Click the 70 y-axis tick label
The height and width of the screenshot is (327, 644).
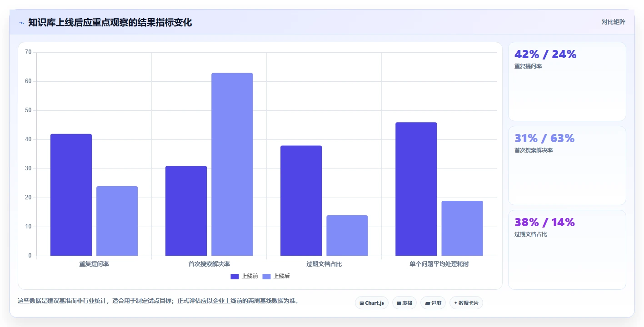pyautogui.click(x=28, y=52)
